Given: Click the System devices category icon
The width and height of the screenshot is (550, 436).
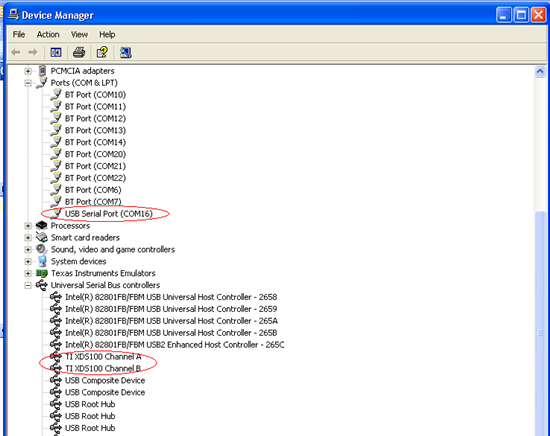Looking at the screenshot, I should tap(42, 261).
